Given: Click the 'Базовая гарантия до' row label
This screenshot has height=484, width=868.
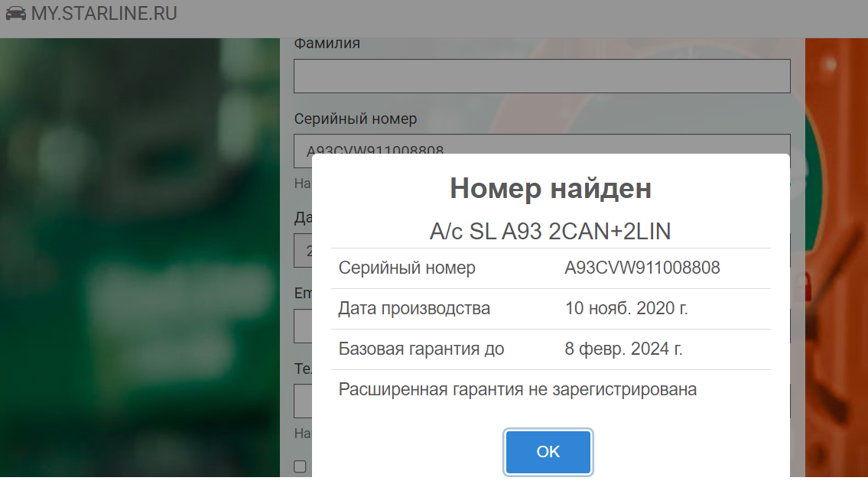Looking at the screenshot, I should pos(421,349).
